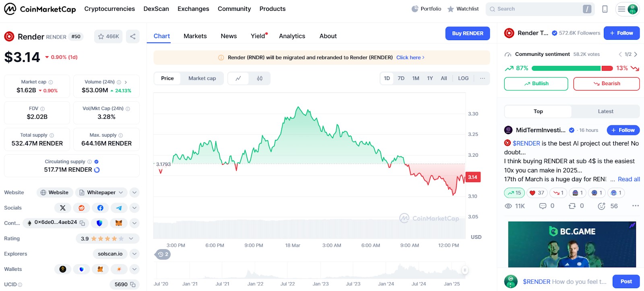Open Volume (24h) details arrow
This screenshot has height=291, width=644.
pos(126,82)
